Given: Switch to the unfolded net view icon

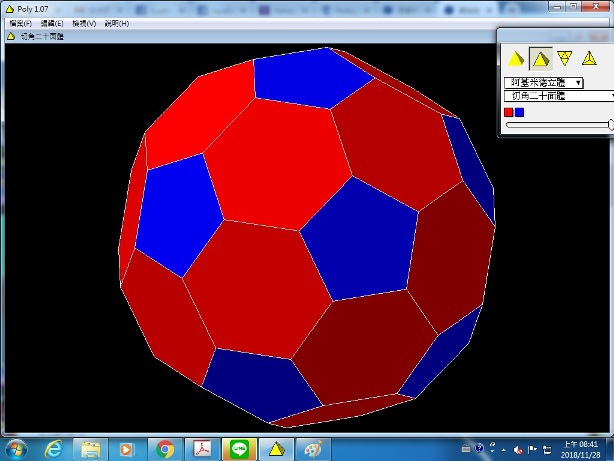Looking at the screenshot, I should (x=564, y=58).
